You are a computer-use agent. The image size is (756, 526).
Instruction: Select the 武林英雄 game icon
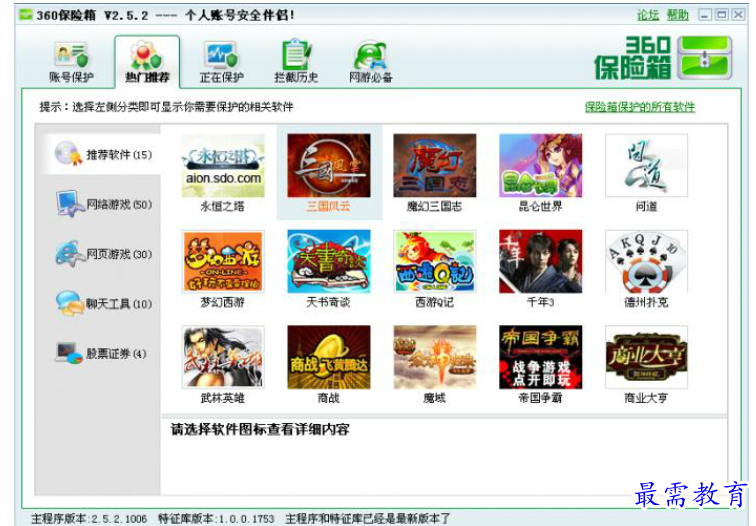(223, 357)
